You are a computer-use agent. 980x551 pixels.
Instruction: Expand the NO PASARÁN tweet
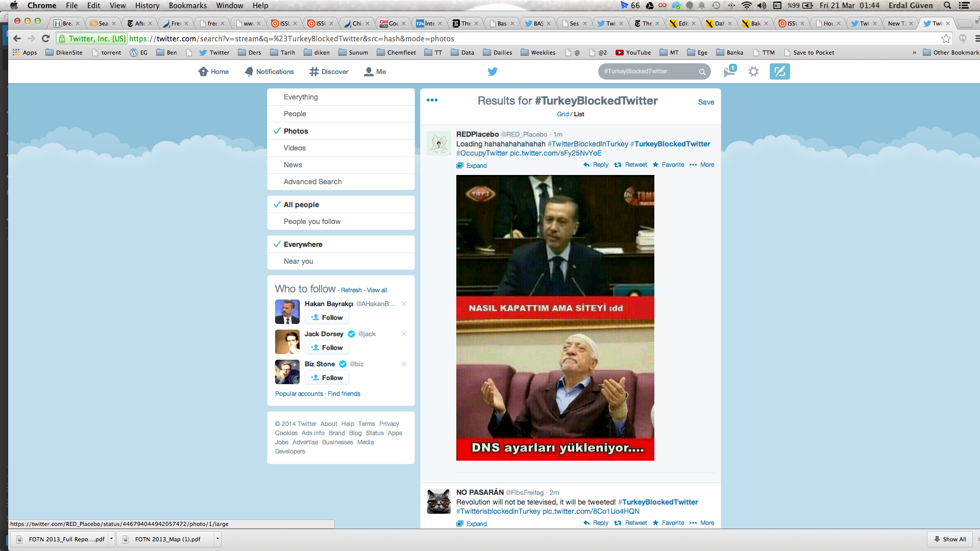472,524
